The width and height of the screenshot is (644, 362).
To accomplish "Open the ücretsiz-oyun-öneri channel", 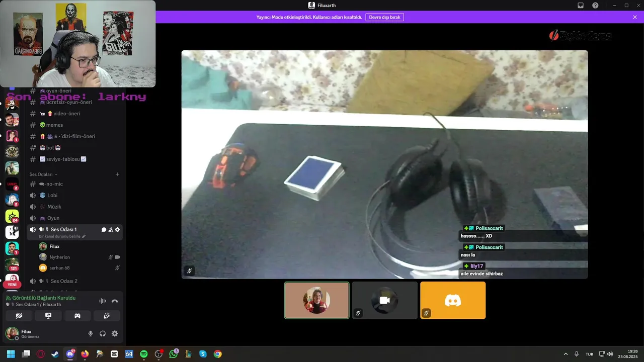I will coord(75,102).
